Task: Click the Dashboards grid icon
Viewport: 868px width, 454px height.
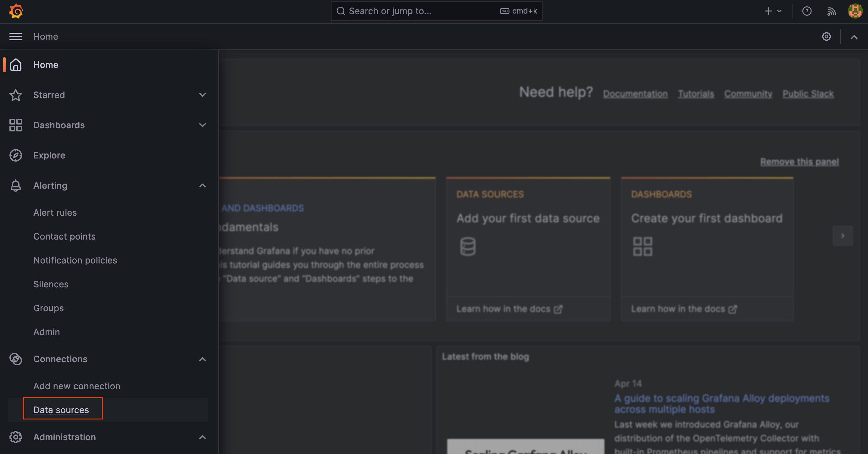Action: tap(15, 125)
